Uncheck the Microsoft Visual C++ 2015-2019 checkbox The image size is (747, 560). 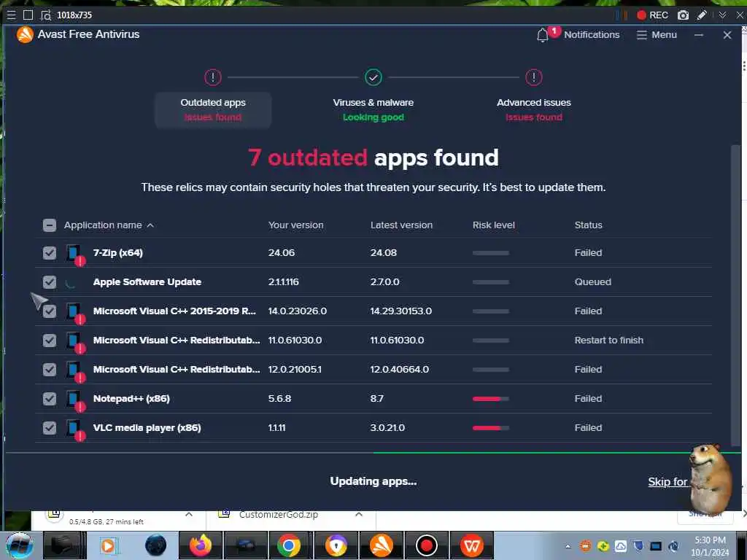tap(50, 311)
